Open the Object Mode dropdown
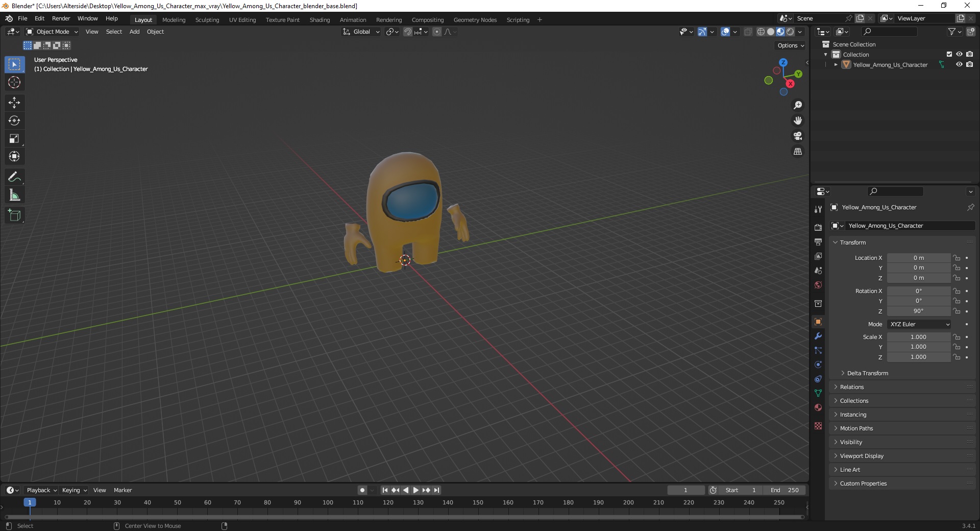Screen dimensions: 980x531 52,32
